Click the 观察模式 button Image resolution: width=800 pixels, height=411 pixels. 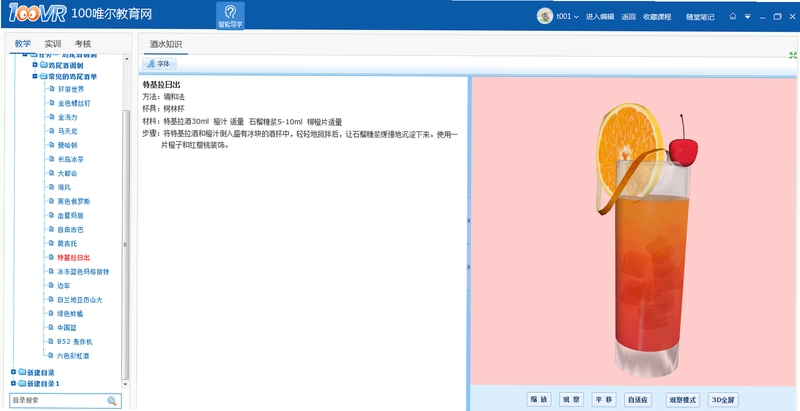683,400
